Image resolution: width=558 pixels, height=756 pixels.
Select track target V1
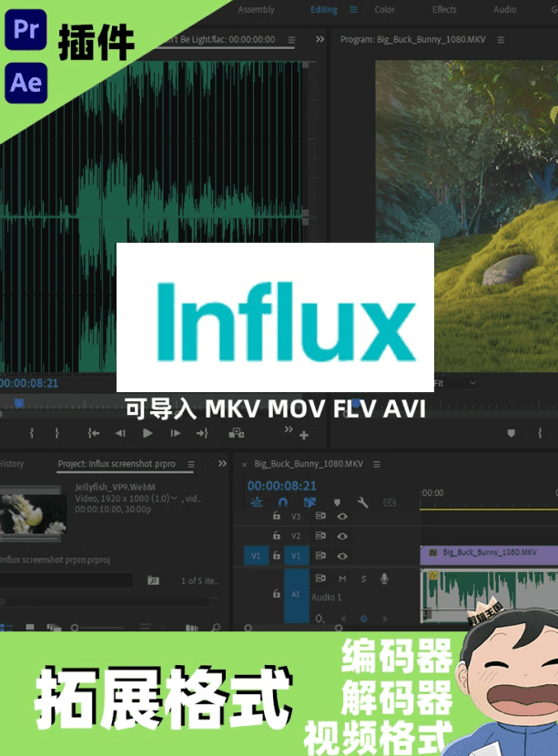296,556
